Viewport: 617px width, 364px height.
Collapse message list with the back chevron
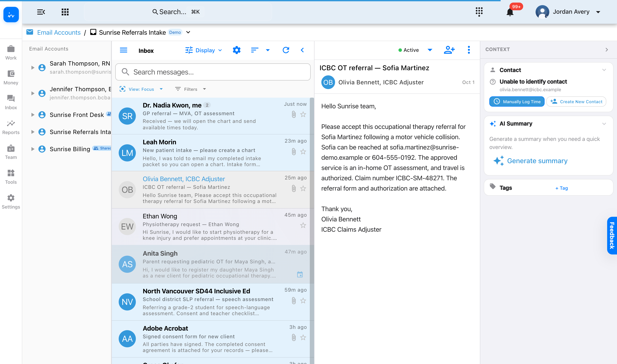[x=302, y=50]
